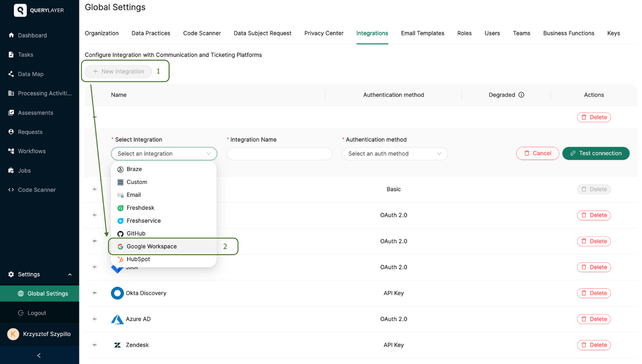Open the Requests section
Image resolution: width=642 pixels, height=364 pixels.
pyautogui.click(x=30, y=132)
